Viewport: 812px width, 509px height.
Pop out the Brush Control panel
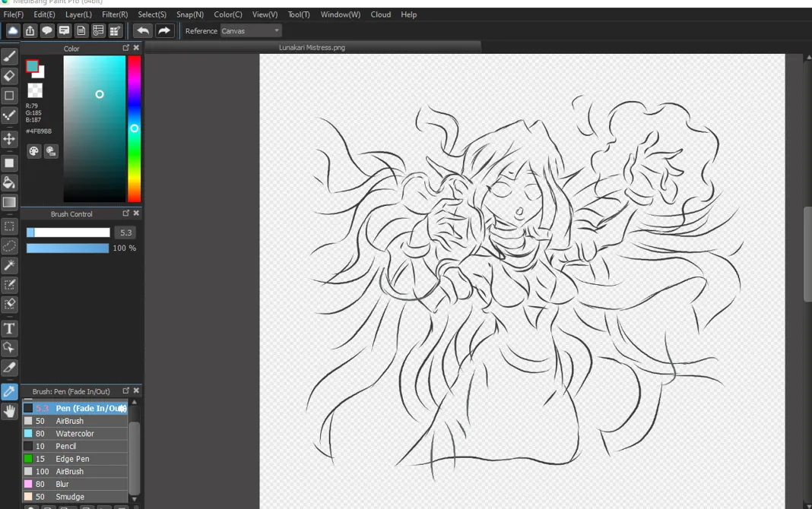(126, 213)
